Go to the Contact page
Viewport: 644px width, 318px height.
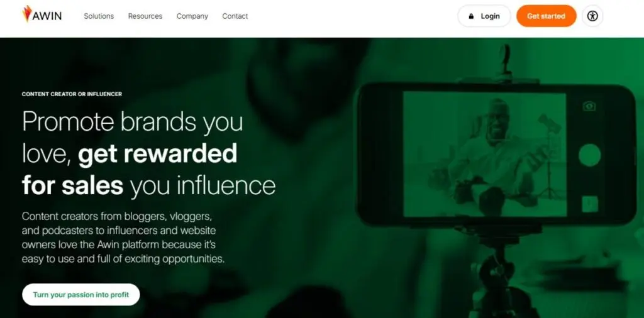click(x=235, y=16)
